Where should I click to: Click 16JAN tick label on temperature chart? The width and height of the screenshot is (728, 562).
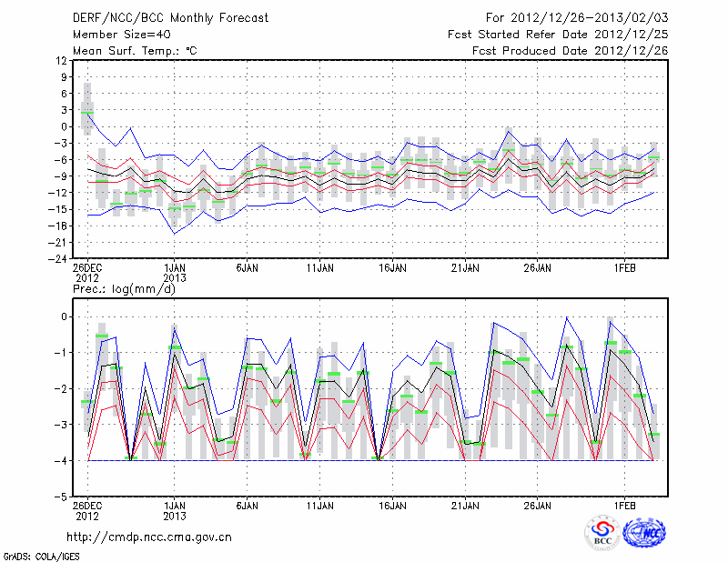point(392,268)
